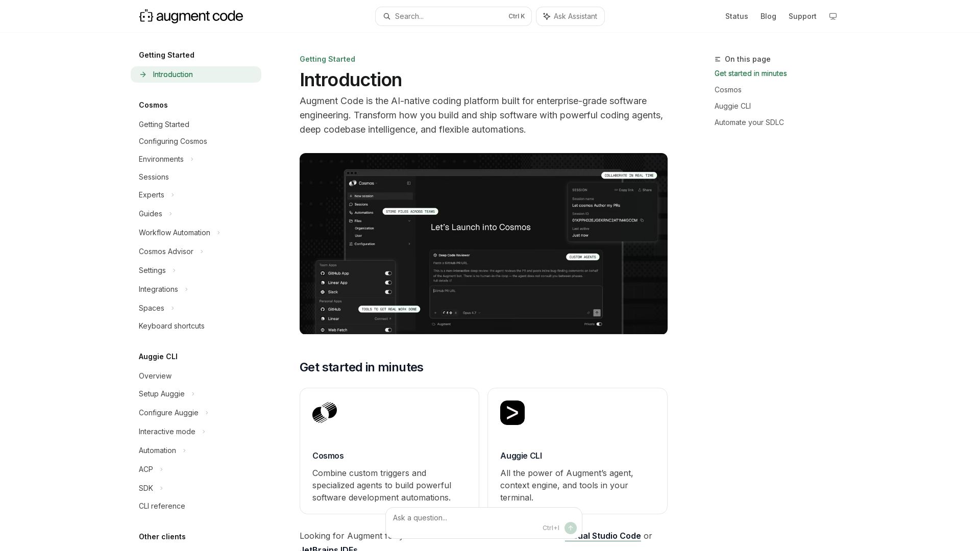
Task: Jump to Get started in minutes
Action: (x=750, y=73)
